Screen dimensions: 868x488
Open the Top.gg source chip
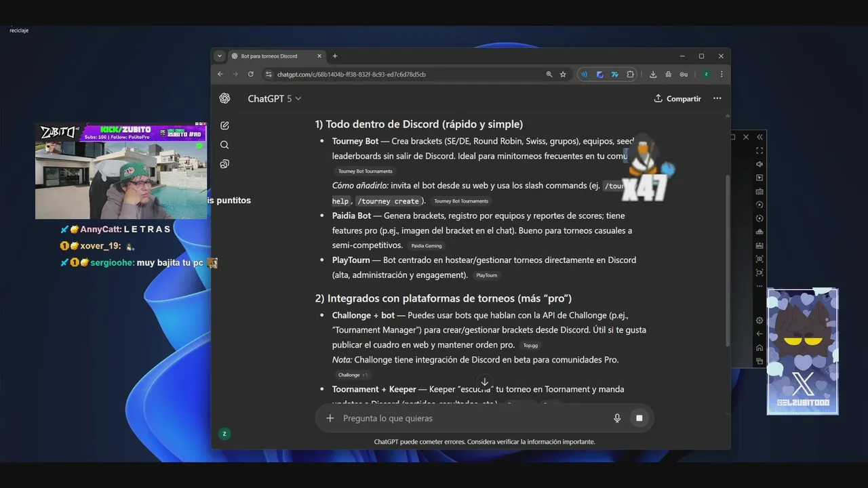click(x=530, y=346)
